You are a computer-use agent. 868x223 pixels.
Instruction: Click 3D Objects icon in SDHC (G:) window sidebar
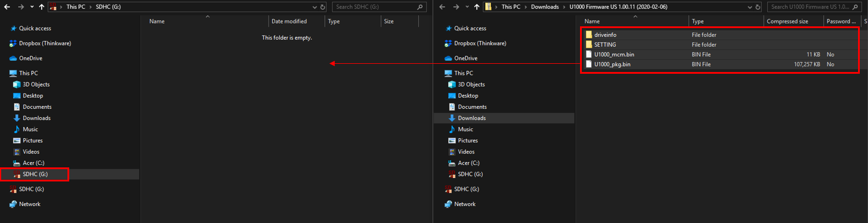pyautogui.click(x=17, y=84)
